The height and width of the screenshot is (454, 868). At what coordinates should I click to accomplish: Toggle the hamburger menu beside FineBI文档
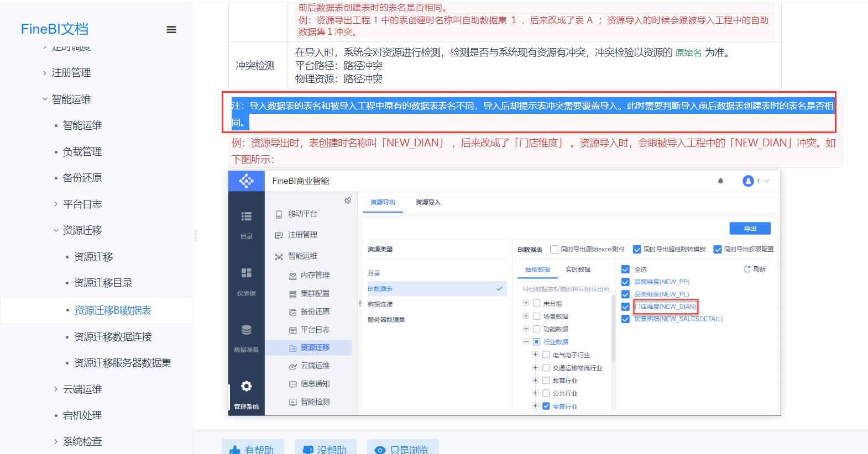171,30
